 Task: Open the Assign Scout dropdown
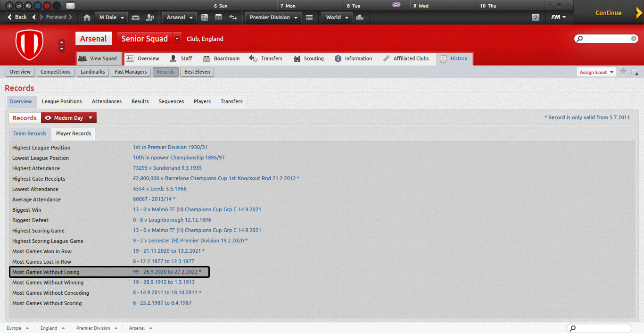pos(596,72)
